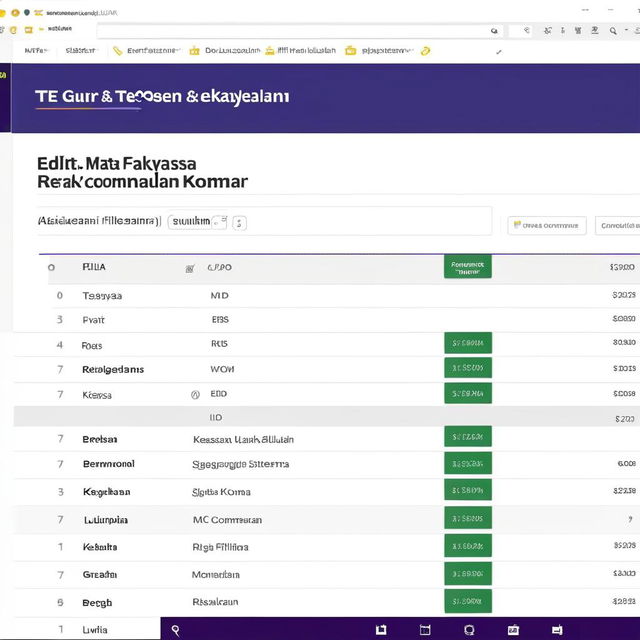The width and height of the screenshot is (640, 640).
Task: Select the Tesıyaa row name
Action: [102, 296]
